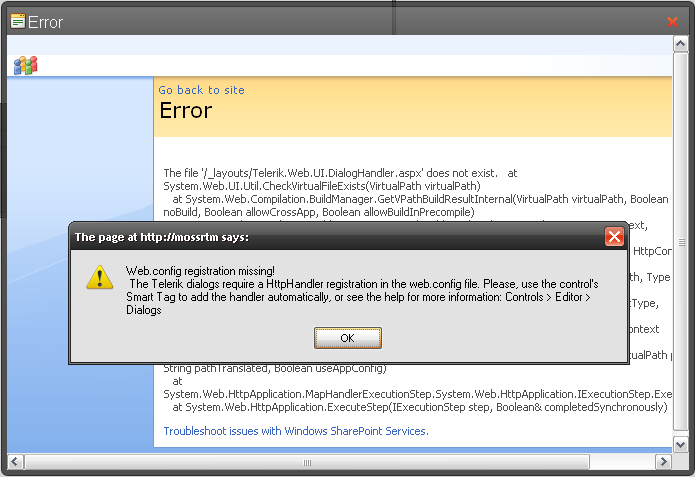The image size is (695, 477).
Task: Click the vertical scrollbar up arrow
Action: 680,43
